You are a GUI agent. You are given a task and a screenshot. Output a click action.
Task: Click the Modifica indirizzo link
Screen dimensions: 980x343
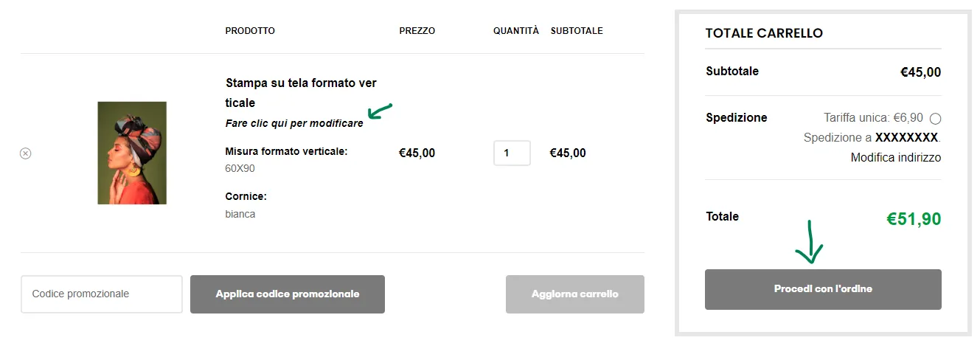pos(895,158)
